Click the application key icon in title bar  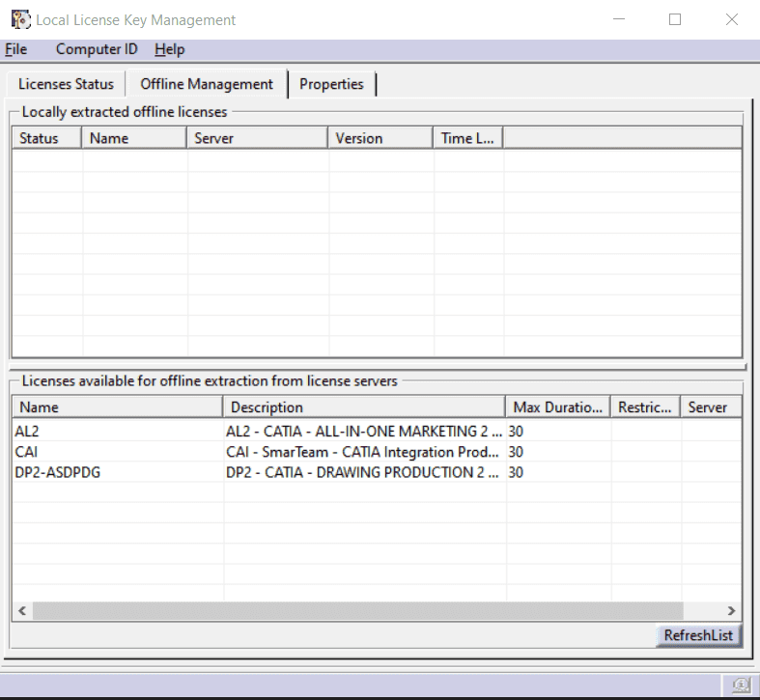(20, 20)
